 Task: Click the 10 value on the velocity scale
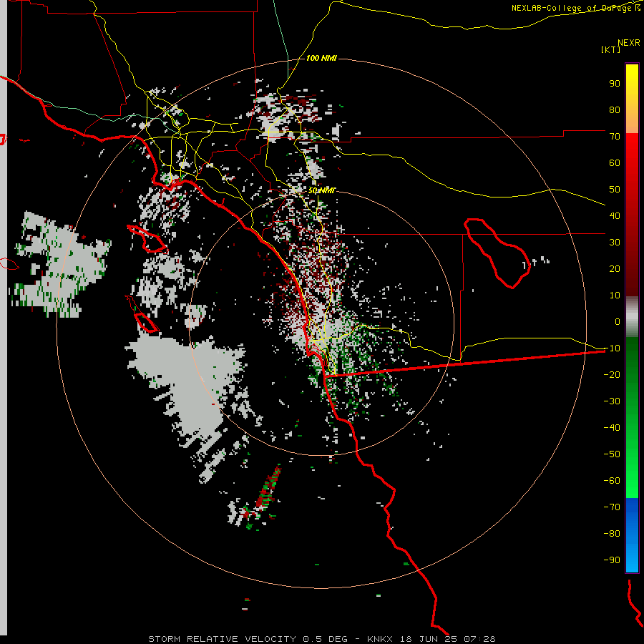coord(615,296)
